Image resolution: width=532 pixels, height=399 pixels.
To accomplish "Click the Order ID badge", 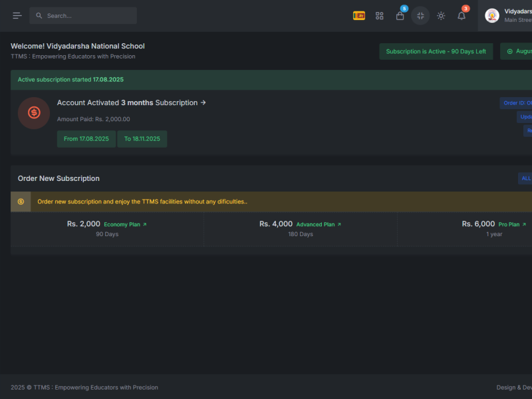I will tap(516, 103).
